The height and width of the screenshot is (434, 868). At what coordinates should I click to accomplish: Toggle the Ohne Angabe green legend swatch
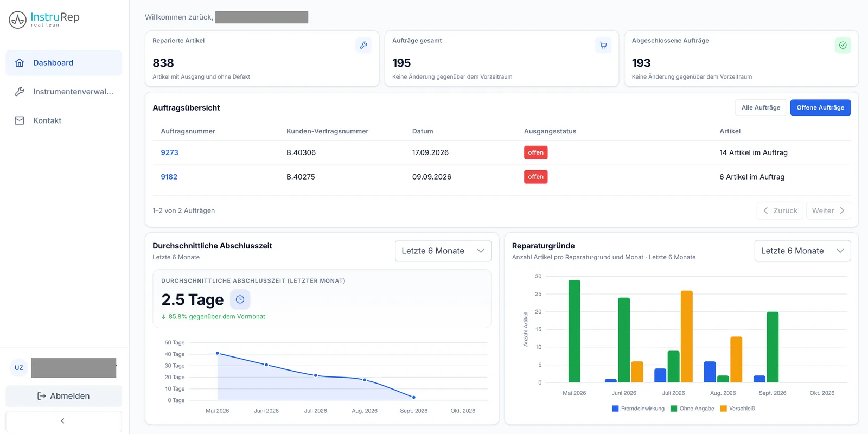coord(674,409)
